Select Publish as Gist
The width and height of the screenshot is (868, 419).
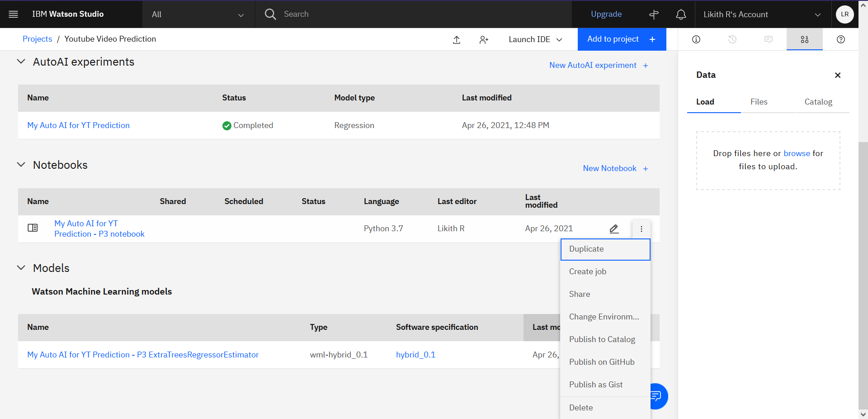coord(605,385)
